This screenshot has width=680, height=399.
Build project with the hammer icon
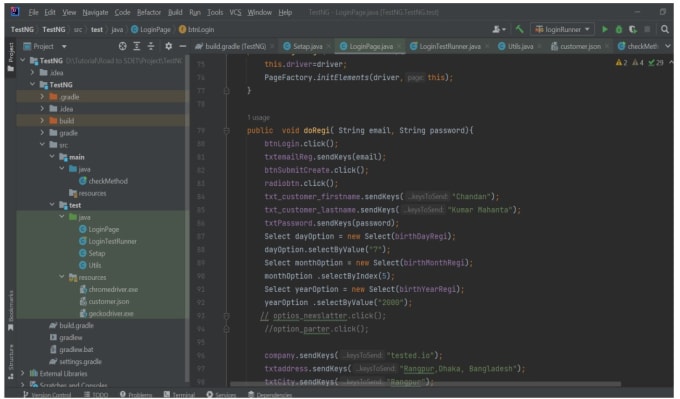click(520, 29)
